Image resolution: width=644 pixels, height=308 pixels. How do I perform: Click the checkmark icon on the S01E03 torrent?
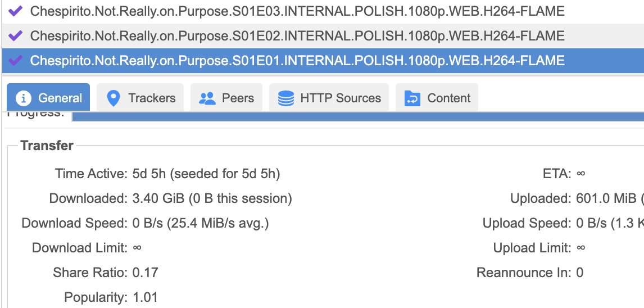(16, 11)
